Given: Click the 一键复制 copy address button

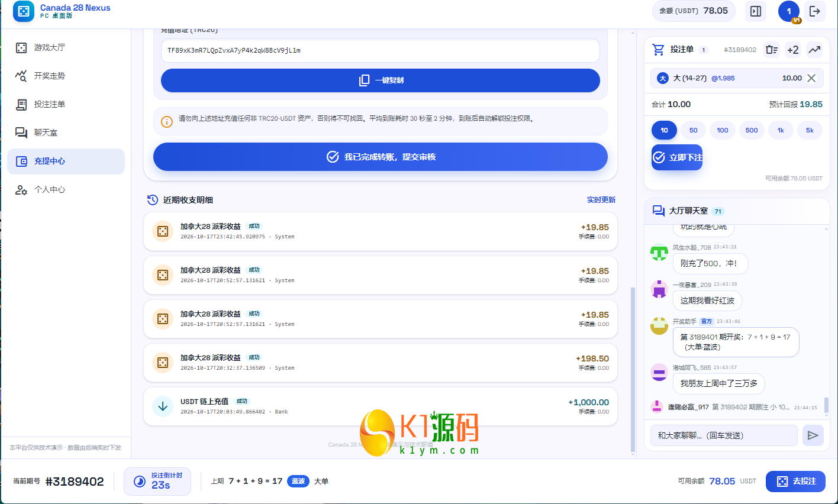Looking at the screenshot, I should (x=381, y=80).
